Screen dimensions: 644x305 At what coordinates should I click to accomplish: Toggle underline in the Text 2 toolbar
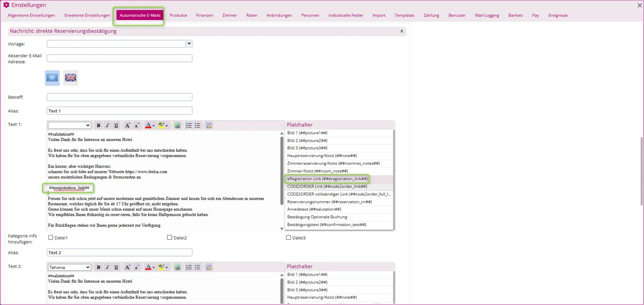[116, 267]
